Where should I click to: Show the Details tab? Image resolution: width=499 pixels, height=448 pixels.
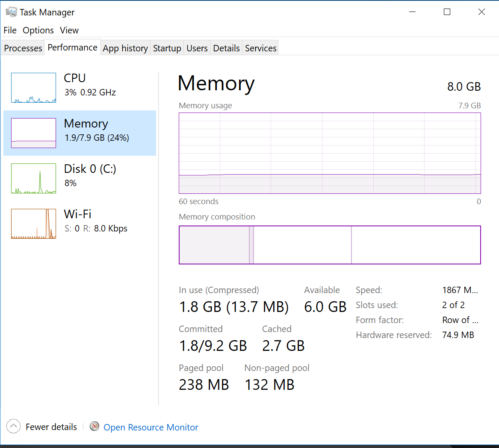tap(226, 48)
